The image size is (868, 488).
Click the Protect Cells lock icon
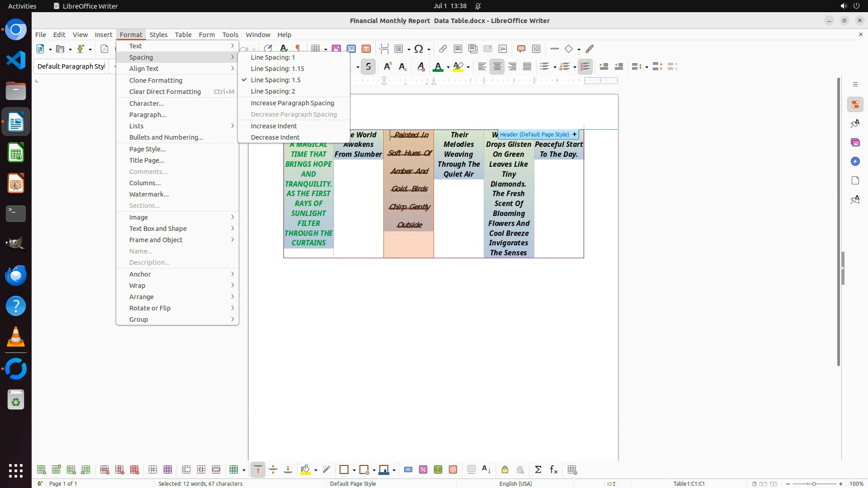tap(505, 470)
